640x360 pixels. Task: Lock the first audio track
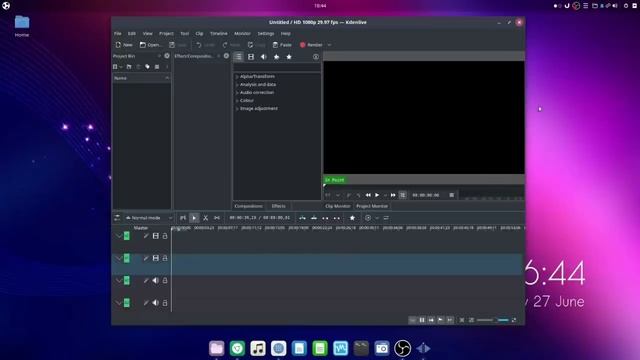165,280
